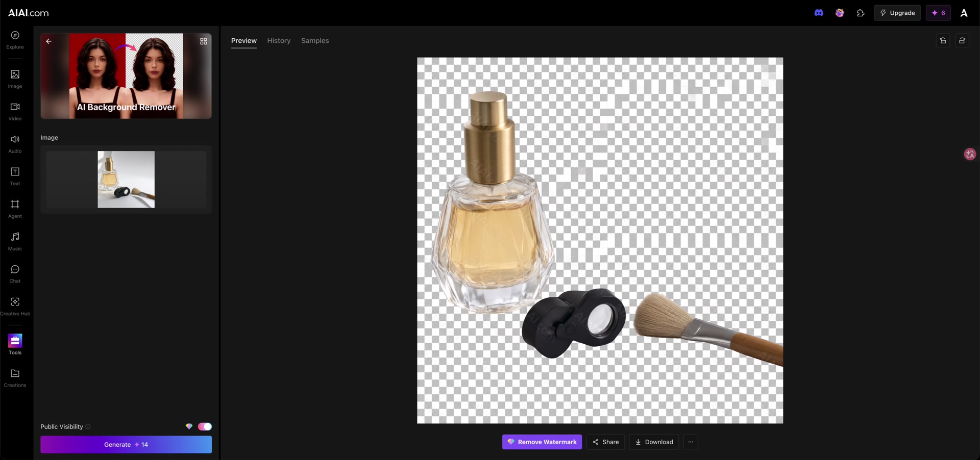This screenshot has width=980, height=460.
Task: Open tools grid icon on banner
Action: coord(204,41)
